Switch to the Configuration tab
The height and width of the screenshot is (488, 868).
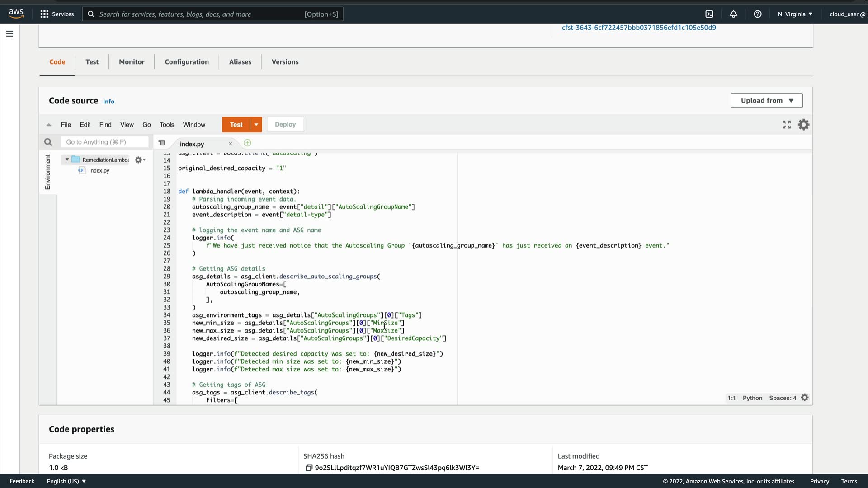tap(187, 62)
